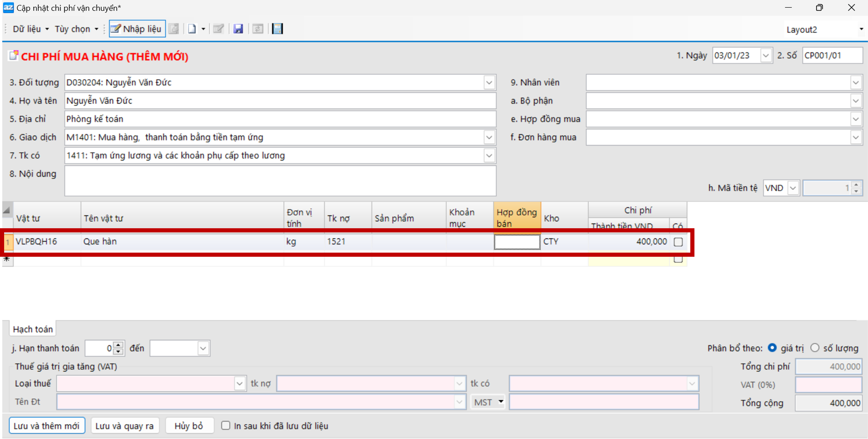The width and height of the screenshot is (868, 439).
Task: Click the Lưu và quay ra button
Action: tap(124, 426)
